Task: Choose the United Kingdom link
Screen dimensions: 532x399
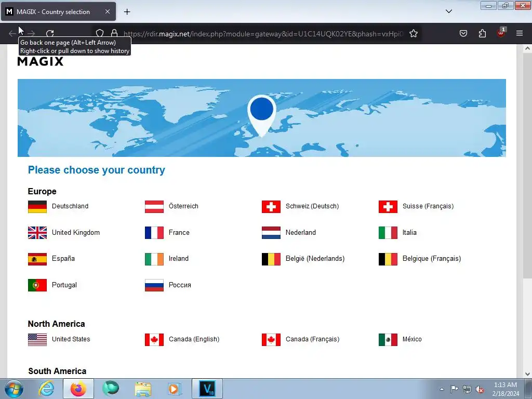Action: click(76, 232)
